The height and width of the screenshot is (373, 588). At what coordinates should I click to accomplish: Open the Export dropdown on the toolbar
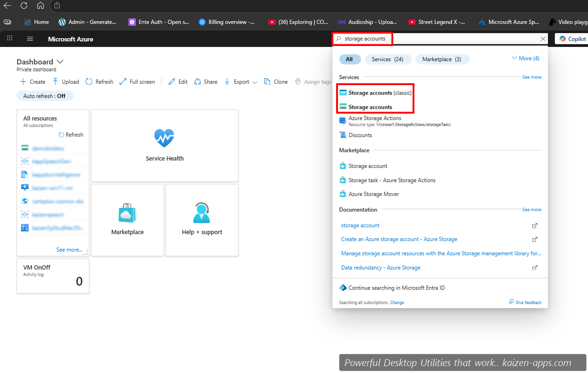240,81
